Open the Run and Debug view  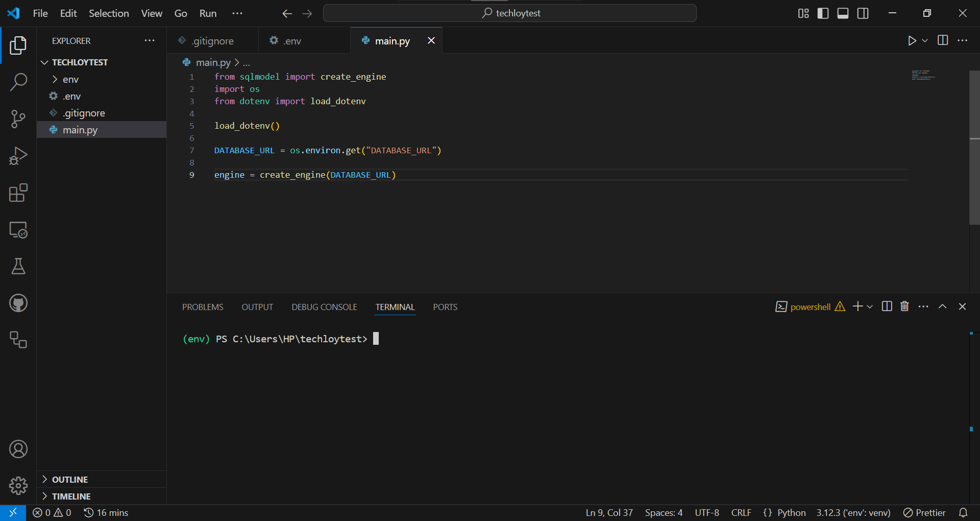click(x=18, y=156)
